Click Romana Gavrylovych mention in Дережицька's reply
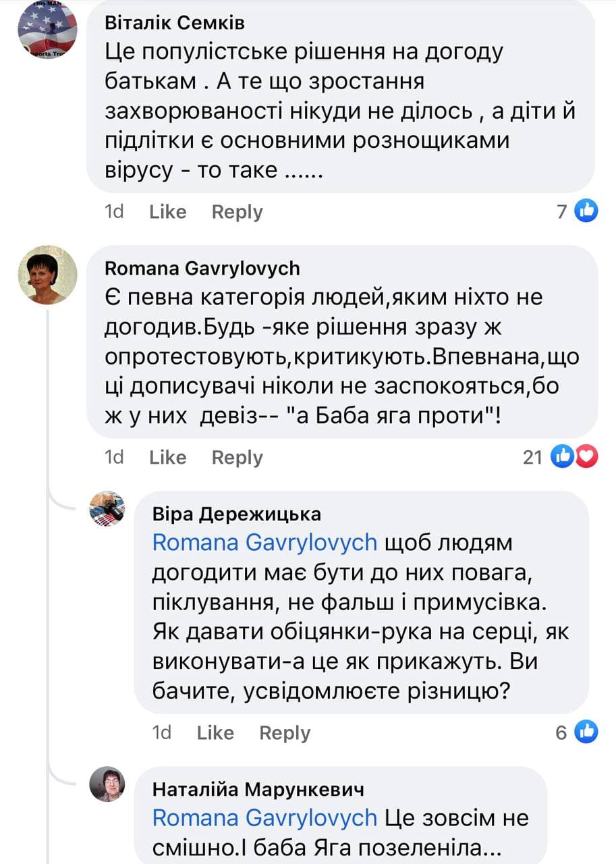The width and height of the screenshot is (616, 864). 264,543
